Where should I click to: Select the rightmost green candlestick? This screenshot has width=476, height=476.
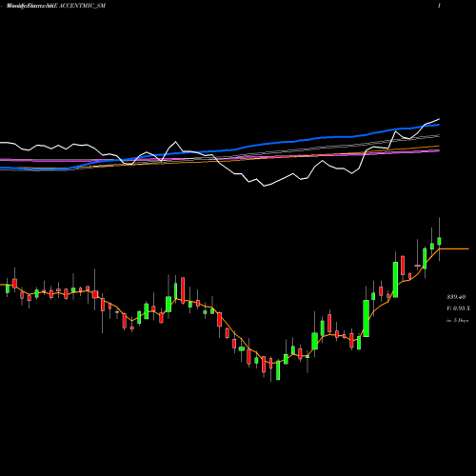click(440, 241)
